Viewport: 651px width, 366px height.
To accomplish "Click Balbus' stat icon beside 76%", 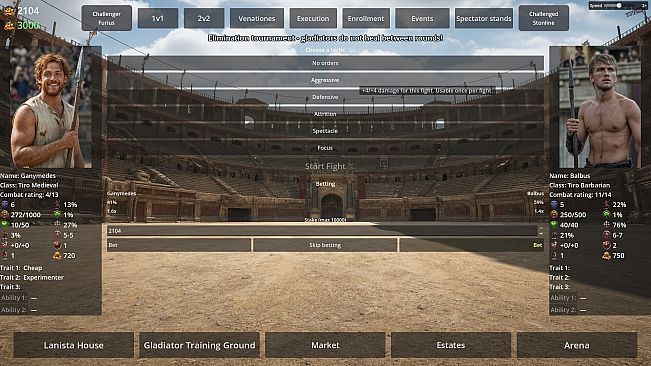I will tap(606, 225).
